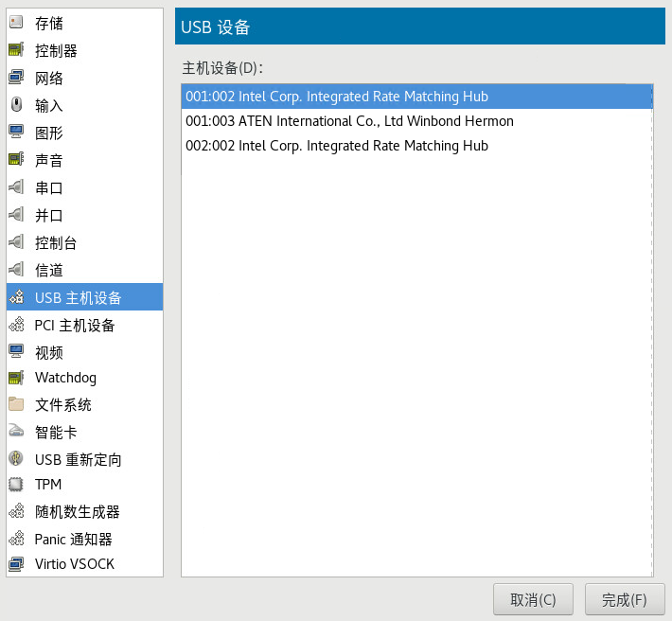Choose Watchdog in the sidebar
The height and width of the screenshot is (621, 672).
tap(85, 378)
